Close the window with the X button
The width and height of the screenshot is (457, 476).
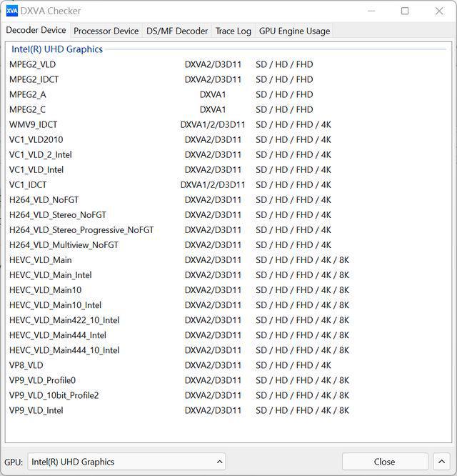[x=439, y=11]
